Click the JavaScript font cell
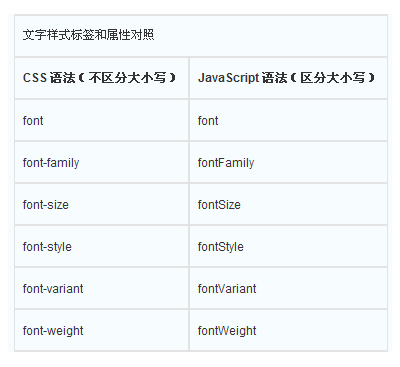400x367 pixels. click(x=288, y=120)
